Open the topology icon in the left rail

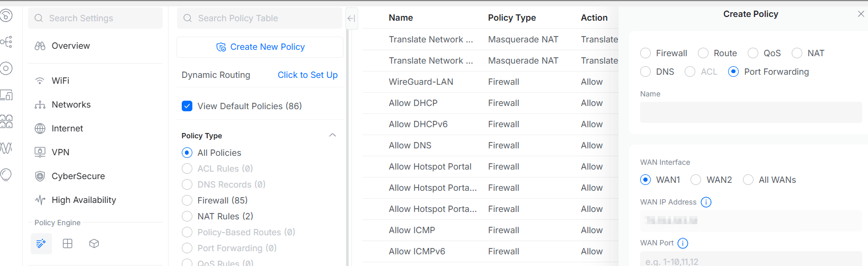click(x=6, y=42)
